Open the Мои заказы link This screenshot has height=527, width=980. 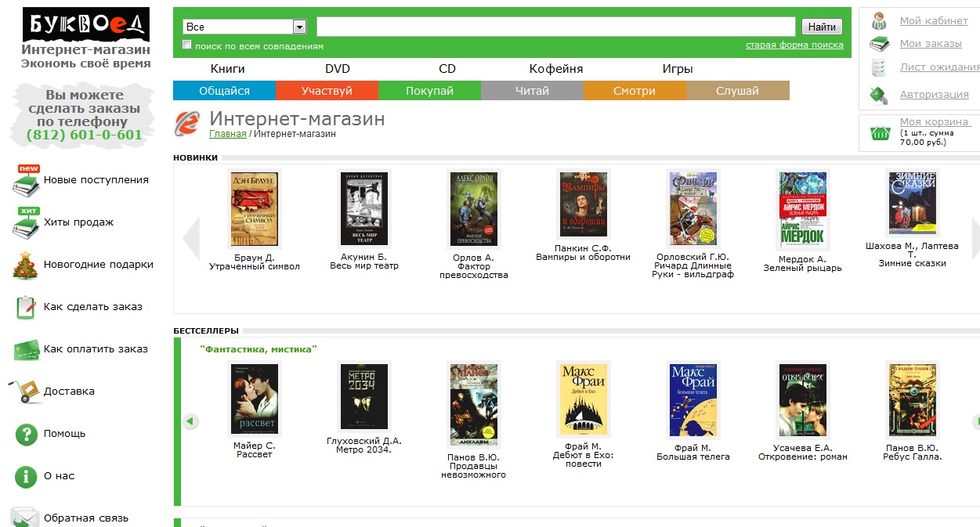930,44
